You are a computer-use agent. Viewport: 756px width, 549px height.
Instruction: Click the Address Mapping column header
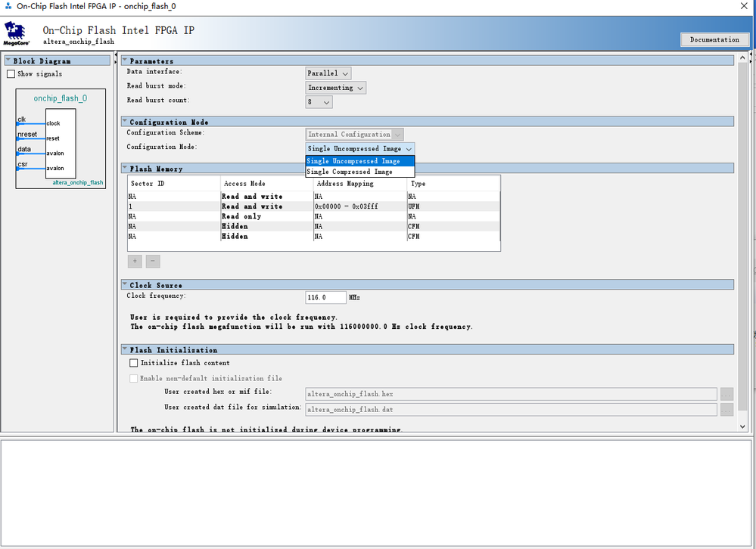coord(360,184)
